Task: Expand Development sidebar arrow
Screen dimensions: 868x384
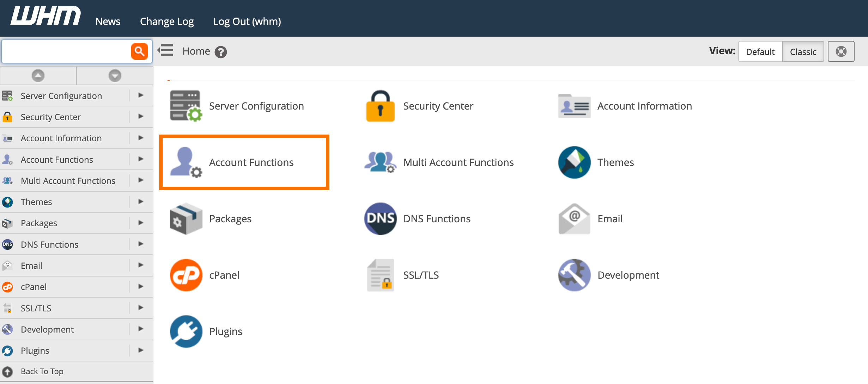Action: (141, 329)
